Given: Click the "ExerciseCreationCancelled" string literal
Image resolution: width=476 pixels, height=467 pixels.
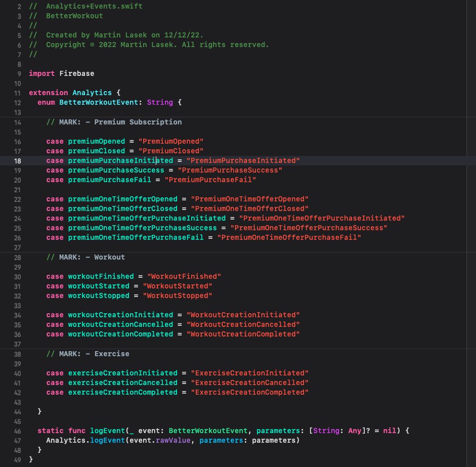Looking at the screenshot, I should 249,383.
